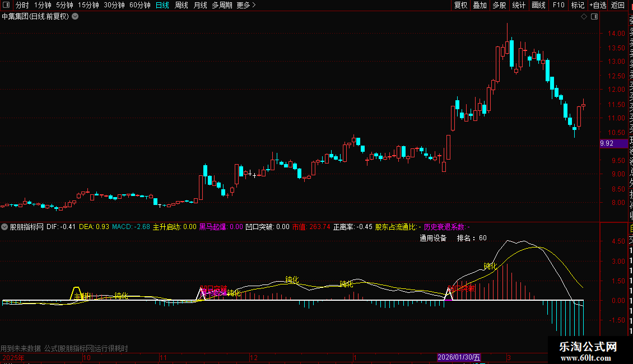Click the DEA: 0.93 readout
The image size is (633, 364).
tap(94, 227)
